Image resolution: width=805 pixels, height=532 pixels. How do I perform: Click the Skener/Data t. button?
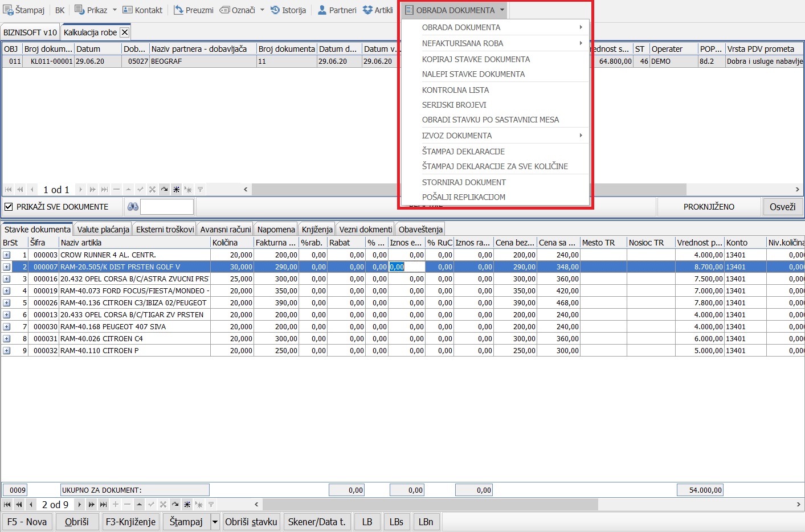click(x=317, y=522)
